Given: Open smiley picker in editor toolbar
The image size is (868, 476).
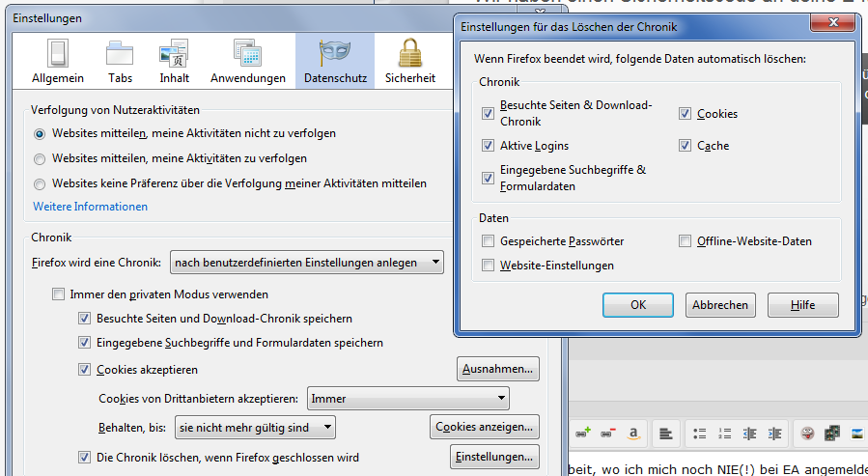Looking at the screenshot, I should click(807, 433).
